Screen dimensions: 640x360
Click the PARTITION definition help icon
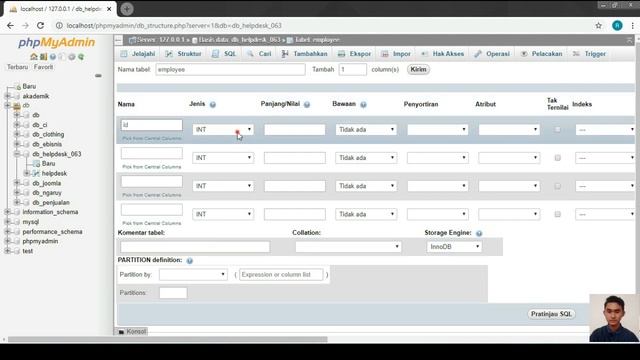189,260
